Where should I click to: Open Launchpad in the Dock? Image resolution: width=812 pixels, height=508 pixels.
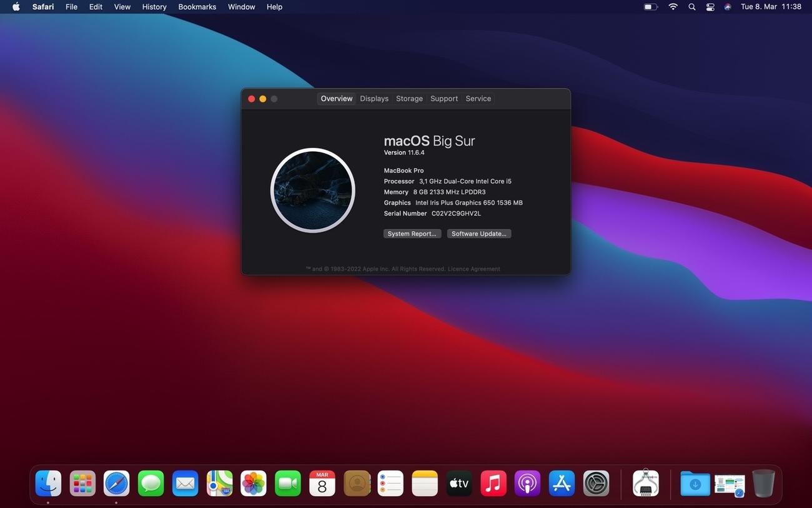(x=82, y=484)
